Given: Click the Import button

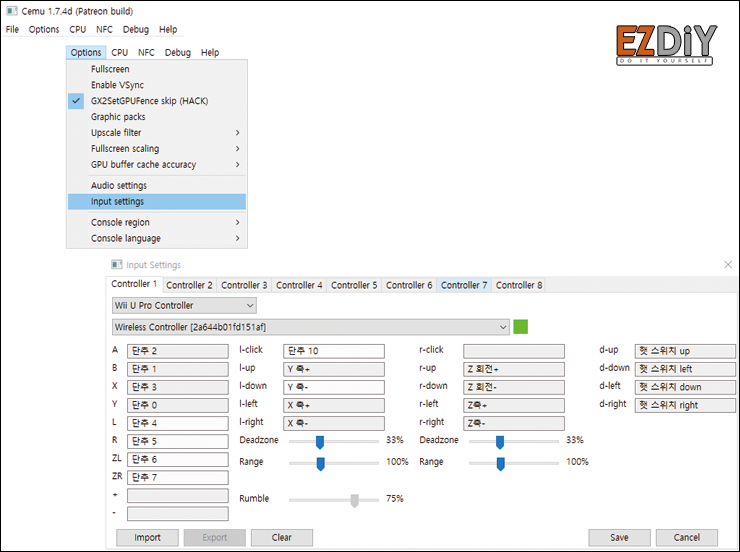Looking at the screenshot, I should [x=147, y=537].
